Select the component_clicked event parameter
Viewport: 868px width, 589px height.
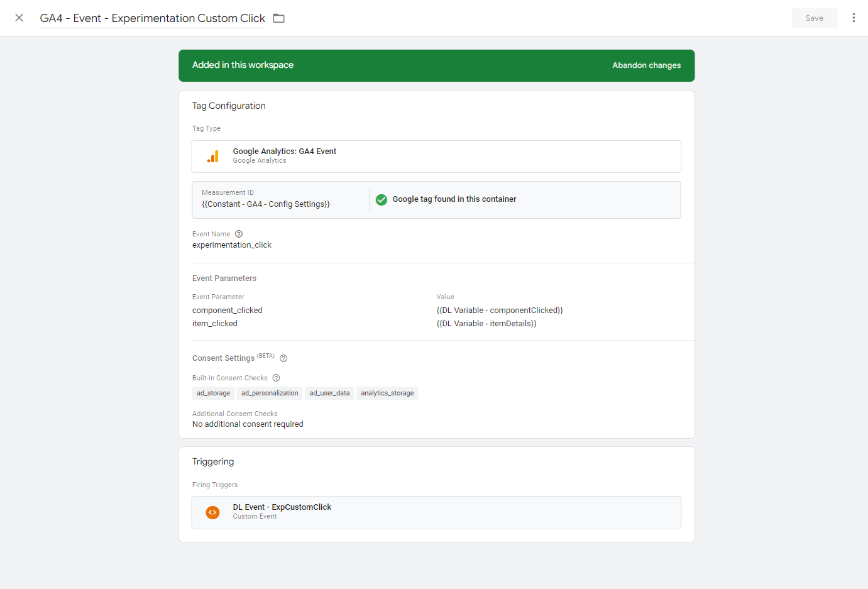click(x=228, y=311)
